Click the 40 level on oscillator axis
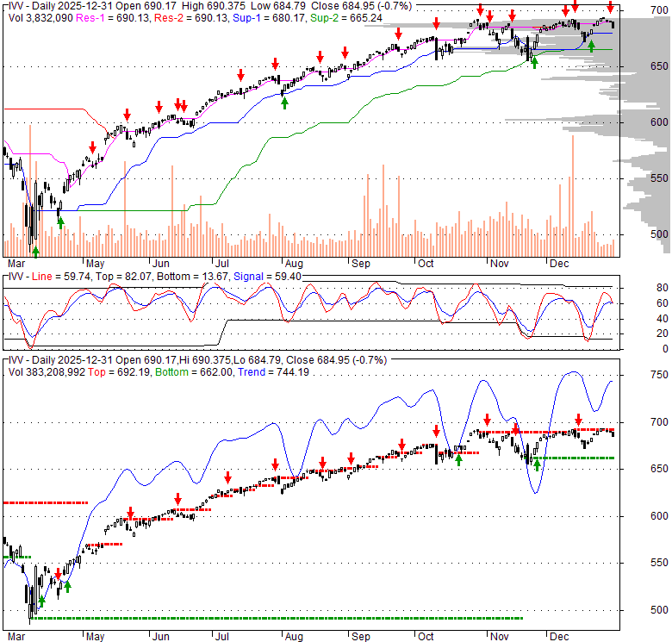 (x=663, y=319)
